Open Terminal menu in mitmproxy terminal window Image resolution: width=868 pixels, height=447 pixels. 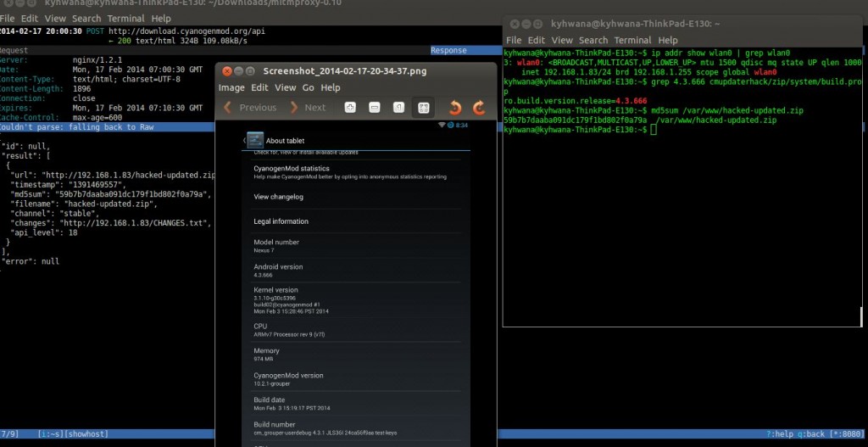point(126,19)
